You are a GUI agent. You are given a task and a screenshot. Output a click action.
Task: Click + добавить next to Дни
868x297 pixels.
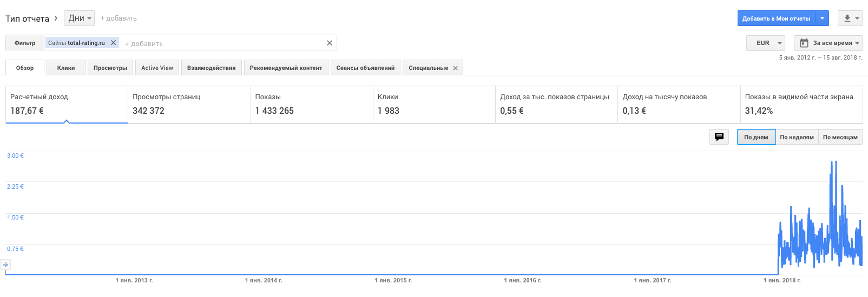pyautogui.click(x=119, y=18)
